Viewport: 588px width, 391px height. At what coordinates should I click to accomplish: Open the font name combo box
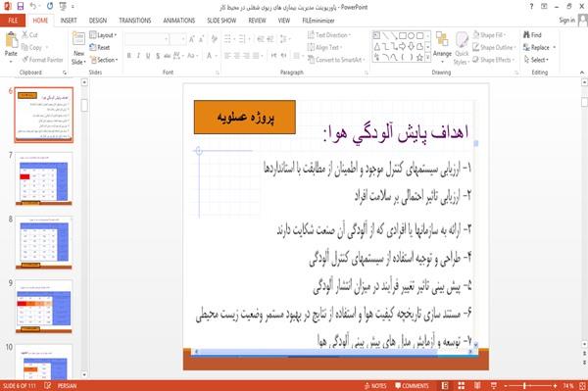[x=147, y=39]
